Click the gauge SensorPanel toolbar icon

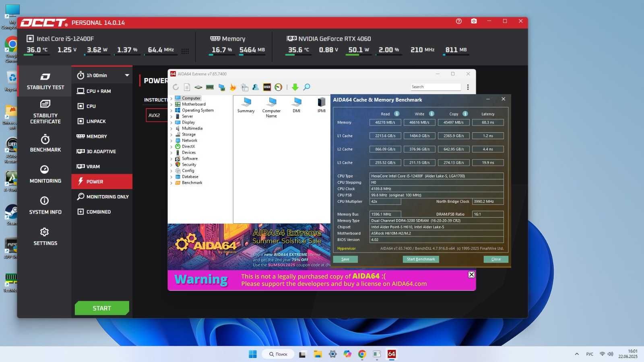pos(278,87)
